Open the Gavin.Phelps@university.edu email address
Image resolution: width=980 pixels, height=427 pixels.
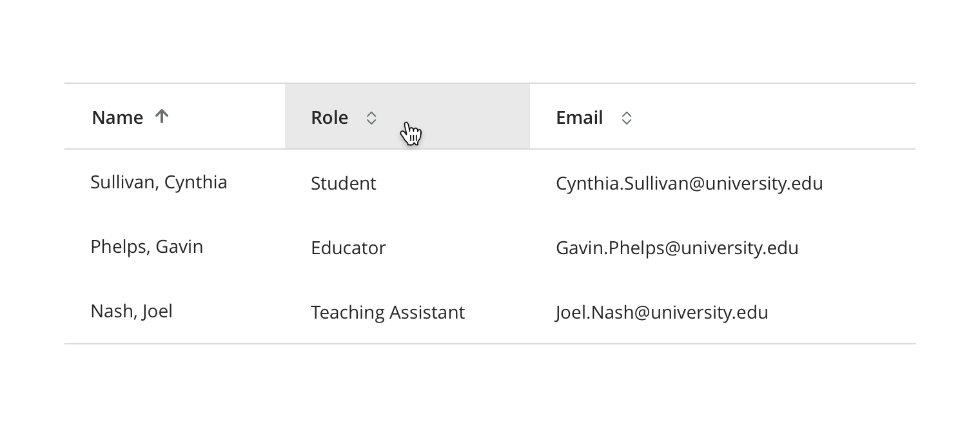point(677,248)
